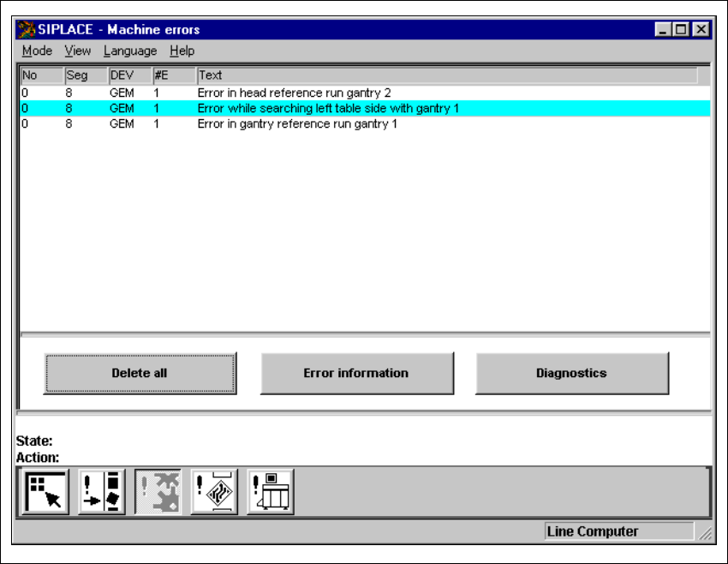Click the #E column header
728x564 pixels.
tap(175, 75)
